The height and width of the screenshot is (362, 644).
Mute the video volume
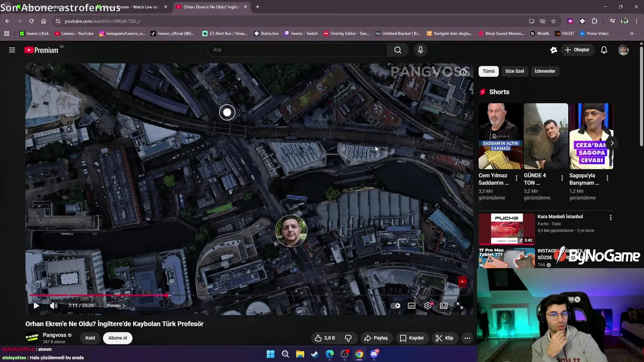54,305
